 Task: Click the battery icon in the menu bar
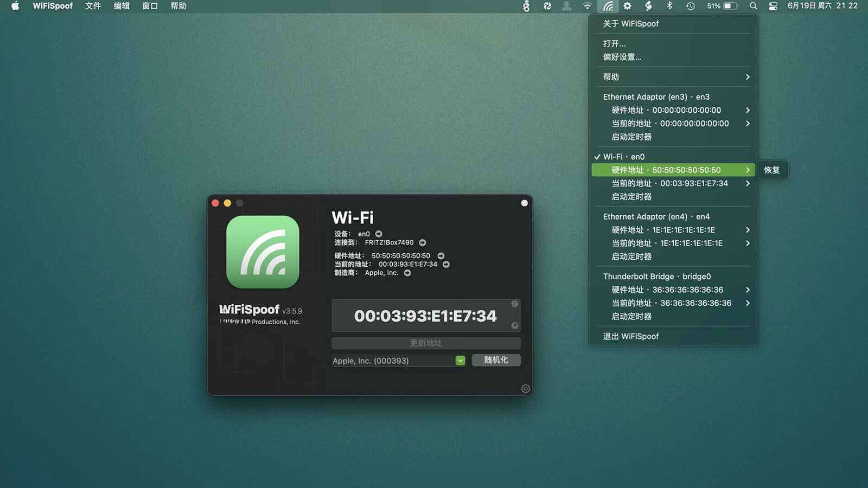(731, 6)
